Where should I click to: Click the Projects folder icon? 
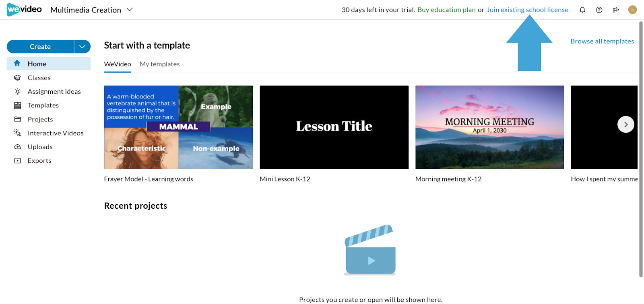(x=17, y=119)
